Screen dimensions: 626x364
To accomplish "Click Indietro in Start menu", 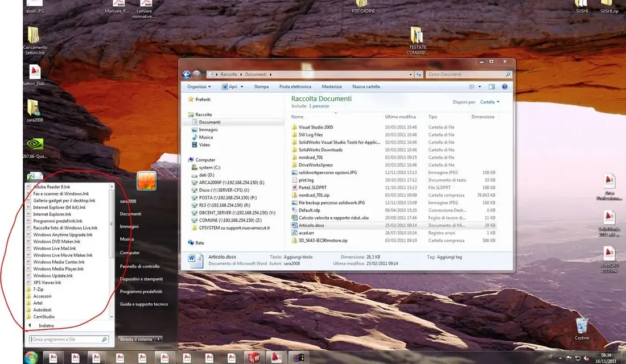I will (46, 326).
